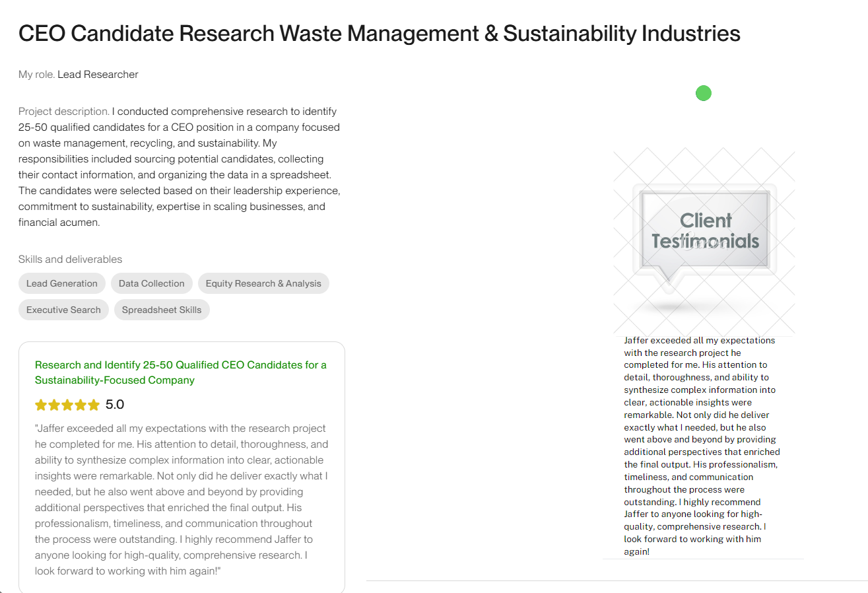Click the middle gold star in the rating
868x593 pixels.
67,405
